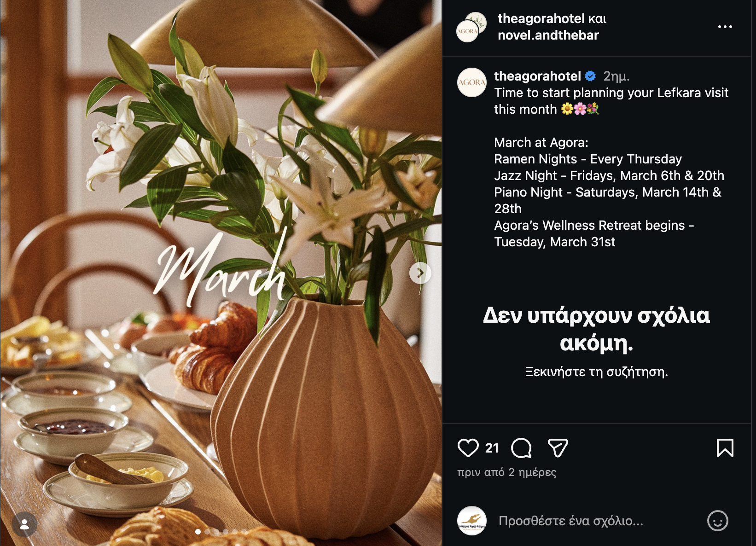Click your profile avatar beside comment box
This screenshot has width=756, height=546.
471,521
